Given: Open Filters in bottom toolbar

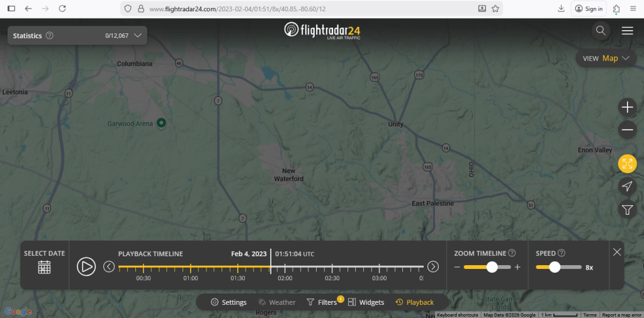Looking at the screenshot, I should tap(322, 302).
